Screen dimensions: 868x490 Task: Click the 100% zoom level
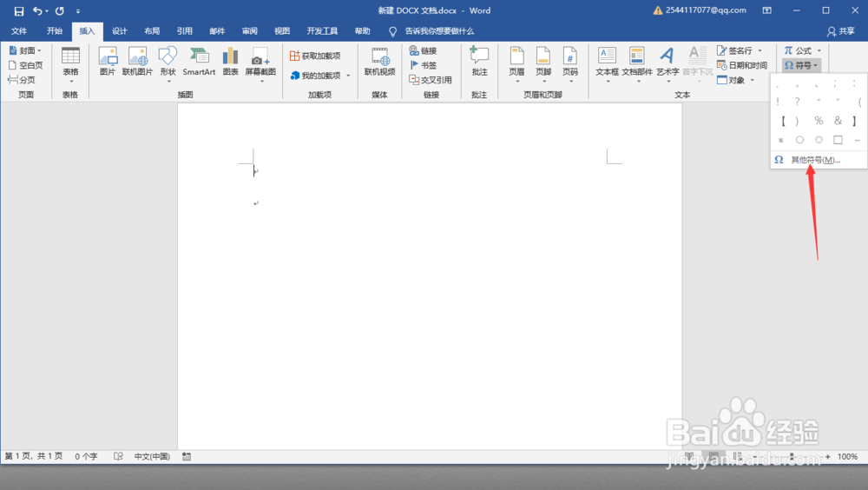coord(847,456)
